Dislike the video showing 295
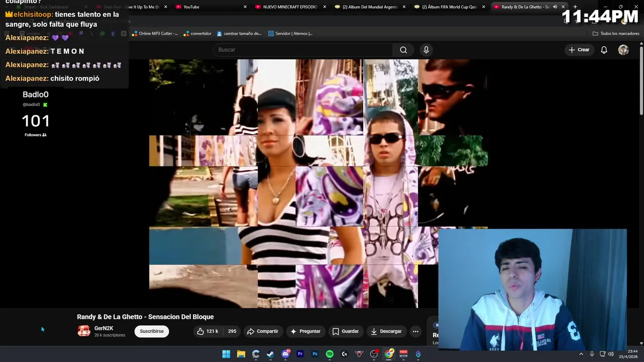 pos(231,331)
